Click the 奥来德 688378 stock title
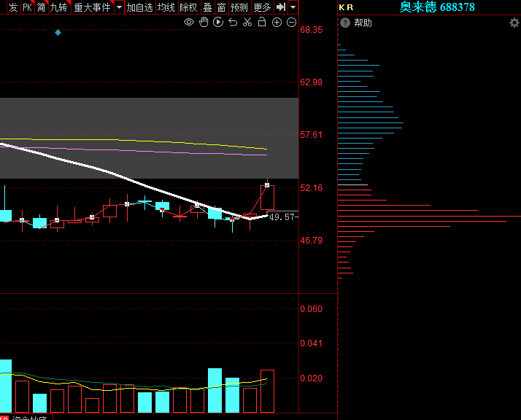The height and width of the screenshot is (420, 521). tap(437, 7)
